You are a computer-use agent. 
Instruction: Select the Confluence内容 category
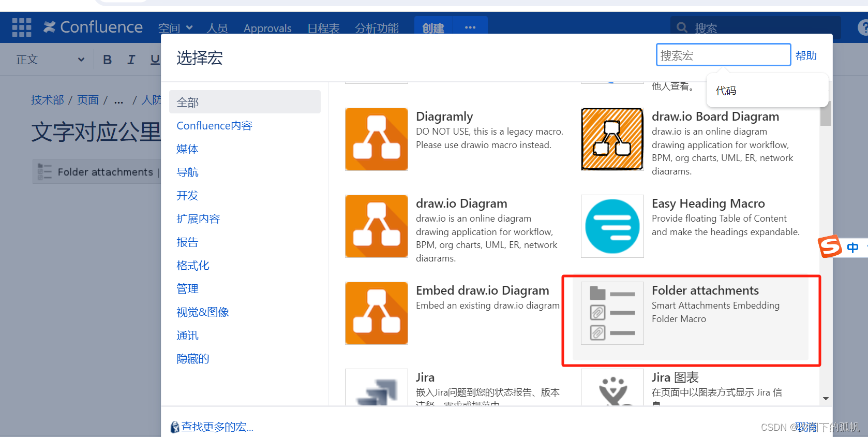pyautogui.click(x=214, y=126)
